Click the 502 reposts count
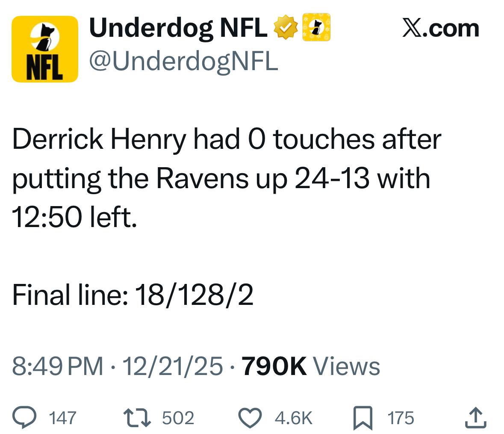504x434 pixels. click(x=178, y=418)
